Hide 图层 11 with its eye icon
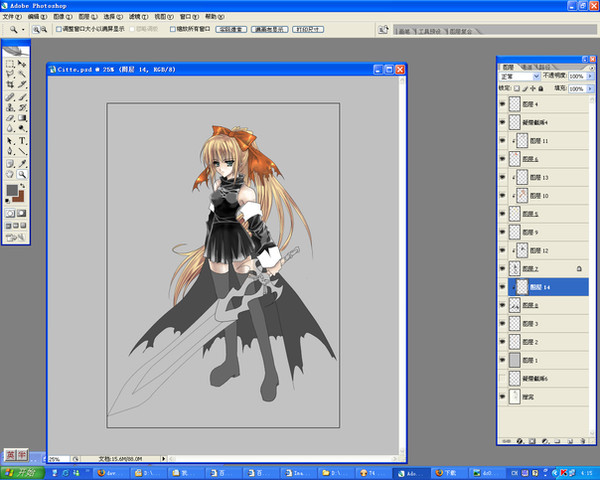The image size is (600, 480). tap(502, 140)
